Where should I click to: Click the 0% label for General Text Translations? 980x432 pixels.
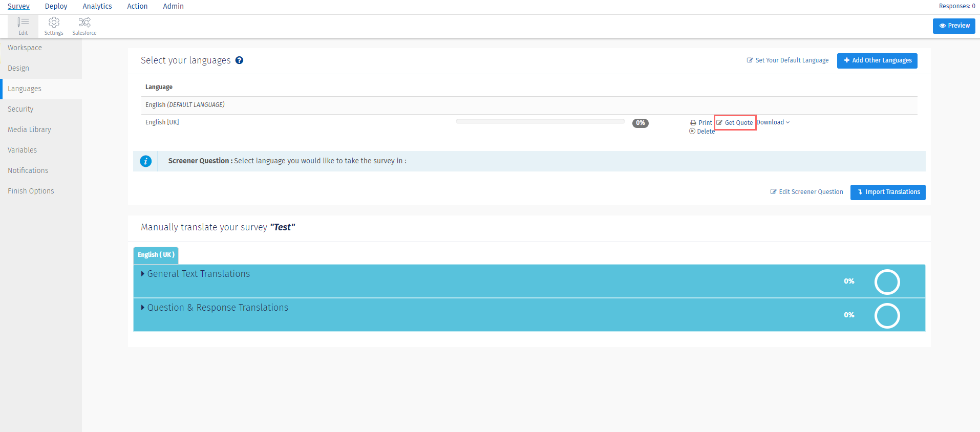click(849, 282)
